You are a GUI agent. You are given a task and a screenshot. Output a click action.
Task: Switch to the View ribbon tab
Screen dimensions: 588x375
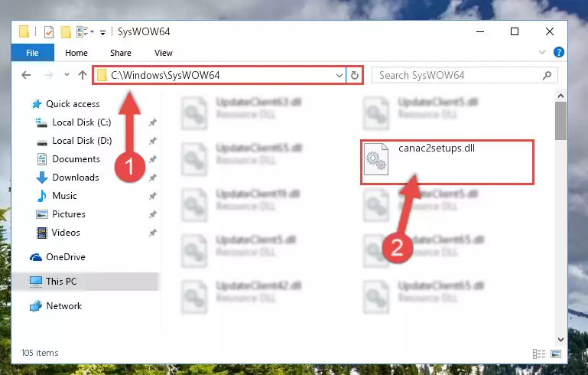point(164,53)
